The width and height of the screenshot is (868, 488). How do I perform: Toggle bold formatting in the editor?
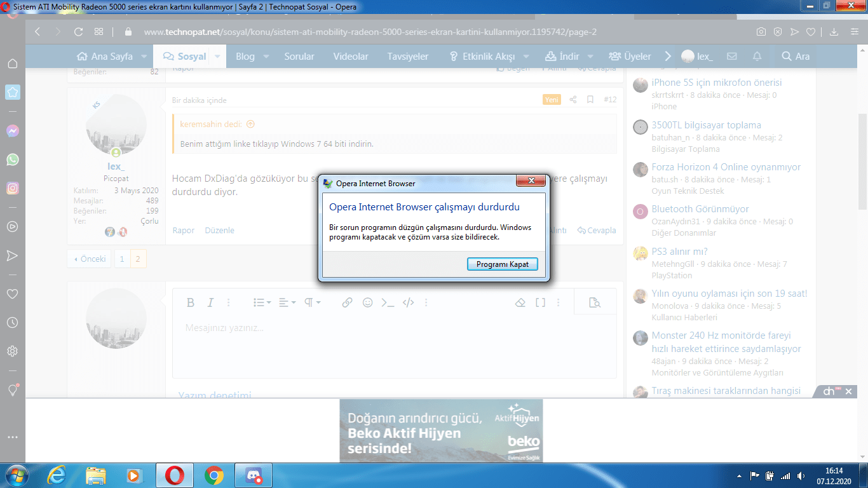point(190,302)
